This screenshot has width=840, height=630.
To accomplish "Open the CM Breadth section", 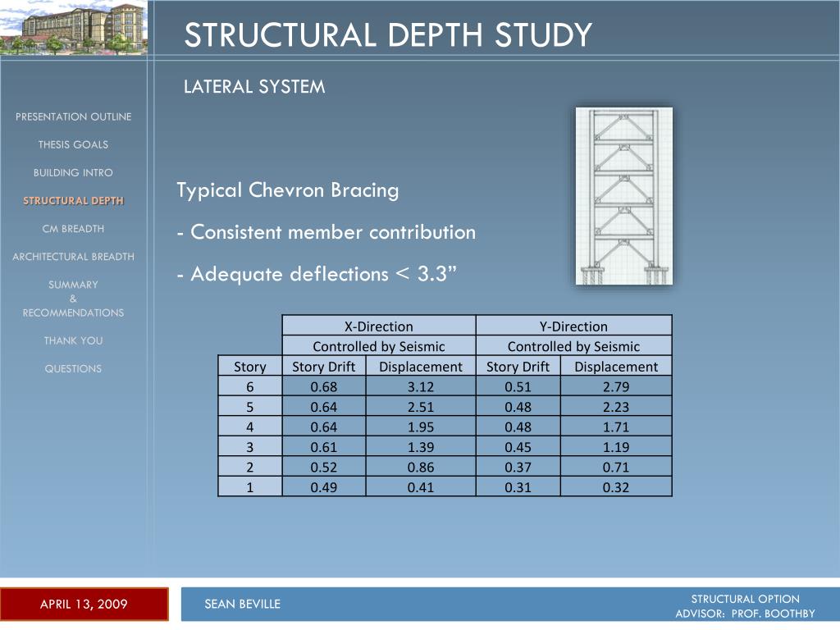I will [x=73, y=229].
